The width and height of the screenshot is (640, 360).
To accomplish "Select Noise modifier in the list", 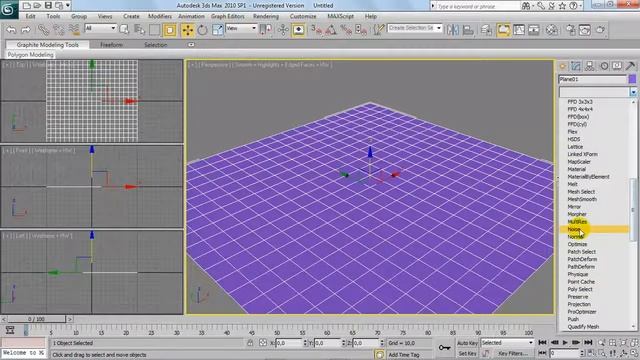I will pyautogui.click(x=594, y=229).
